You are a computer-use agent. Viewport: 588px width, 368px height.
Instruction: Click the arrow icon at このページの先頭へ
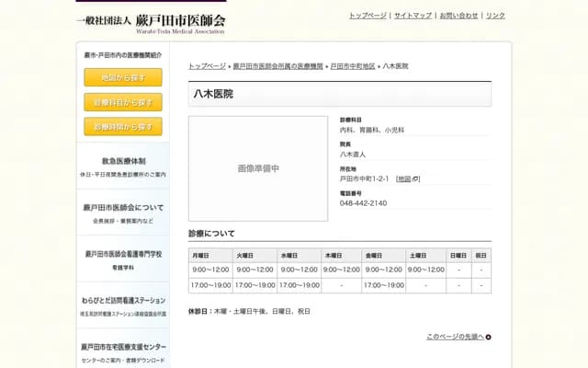coord(488,337)
